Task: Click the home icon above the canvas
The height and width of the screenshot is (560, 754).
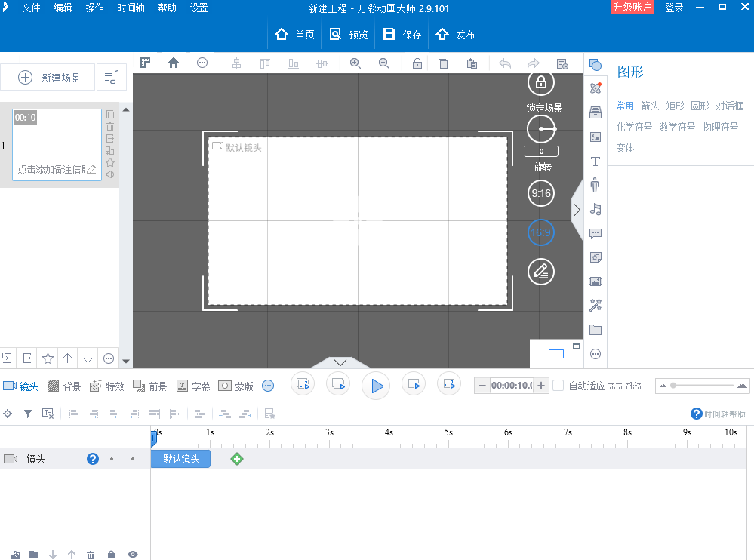Action: click(x=173, y=63)
